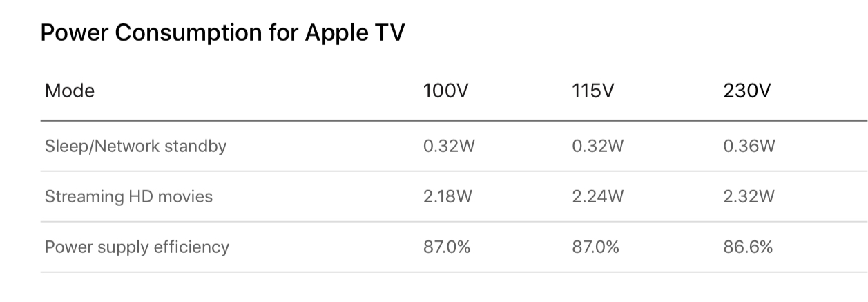
Task: Click the 0.32W value under 115V
Action: tap(598, 147)
